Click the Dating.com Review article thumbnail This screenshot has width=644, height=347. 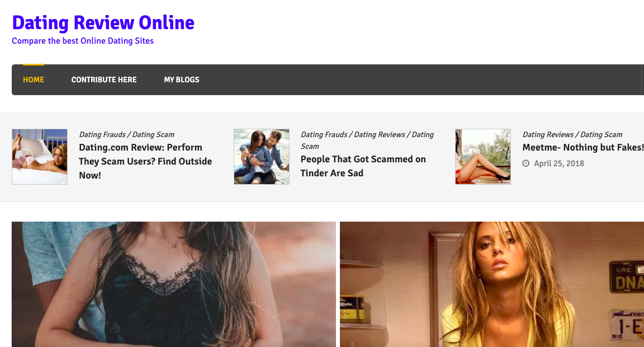click(40, 157)
